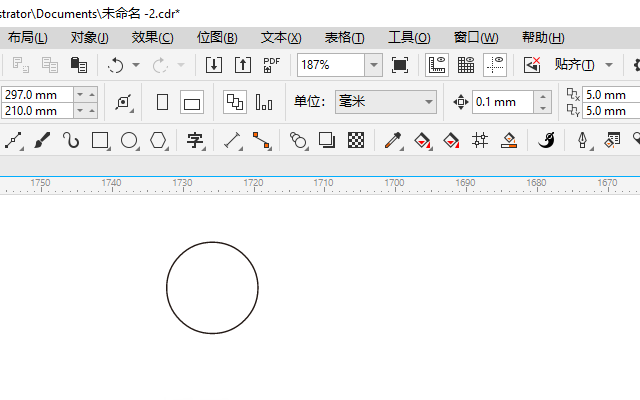
Task: Click the 187% zoom level field
Action: (331, 65)
